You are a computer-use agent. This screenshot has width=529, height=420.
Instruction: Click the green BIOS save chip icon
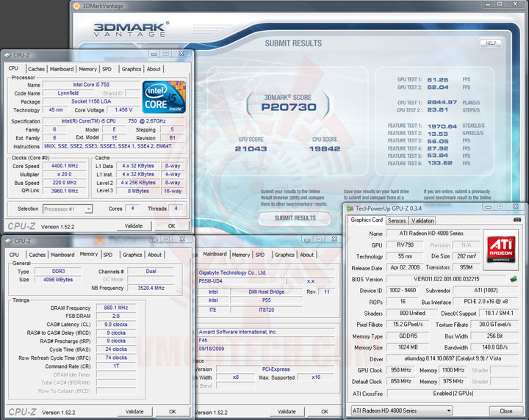click(x=514, y=279)
